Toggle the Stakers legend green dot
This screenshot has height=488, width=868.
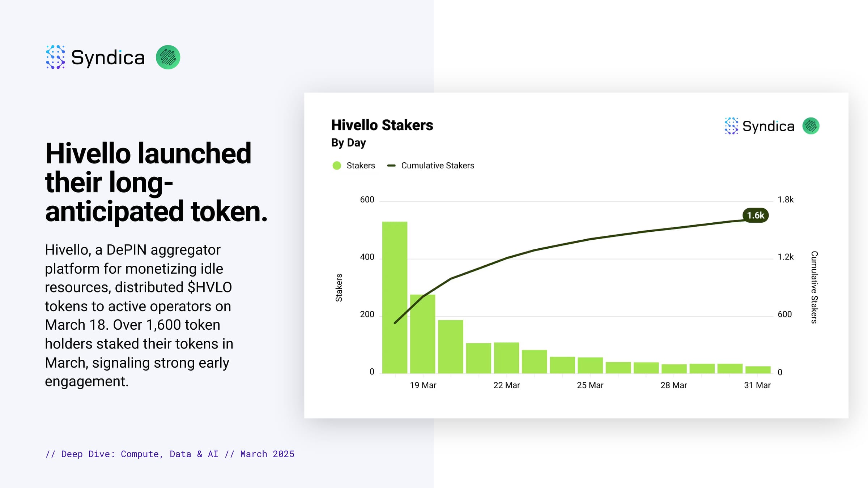tap(337, 166)
